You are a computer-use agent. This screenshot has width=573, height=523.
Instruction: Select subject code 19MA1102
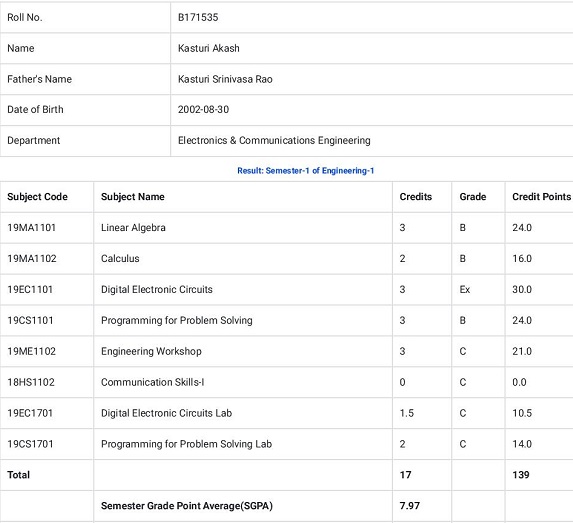[x=32, y=258]
